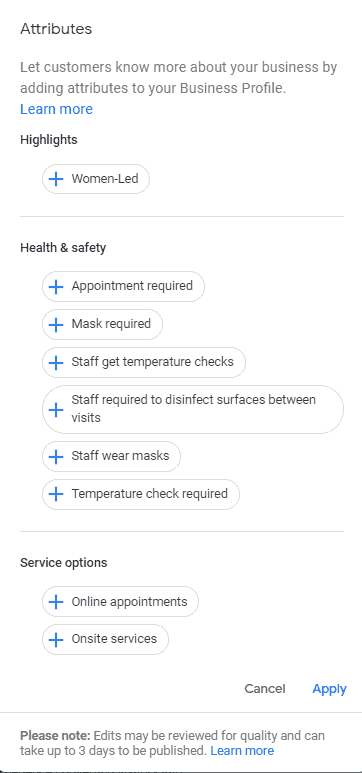Cancel the attribute edits

(265, 689)
